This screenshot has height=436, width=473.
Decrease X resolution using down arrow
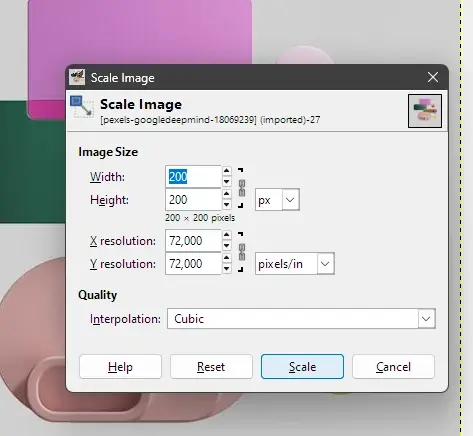227,246
